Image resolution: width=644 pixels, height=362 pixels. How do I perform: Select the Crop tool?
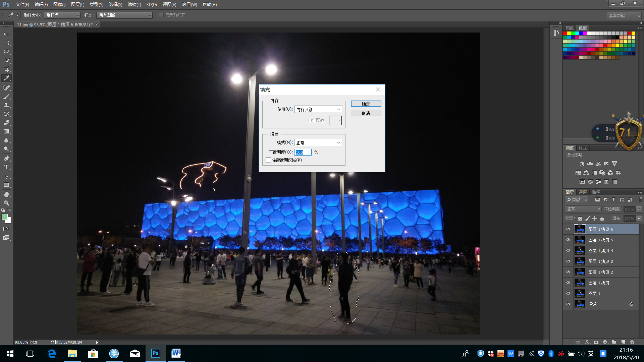coord(6,69)
